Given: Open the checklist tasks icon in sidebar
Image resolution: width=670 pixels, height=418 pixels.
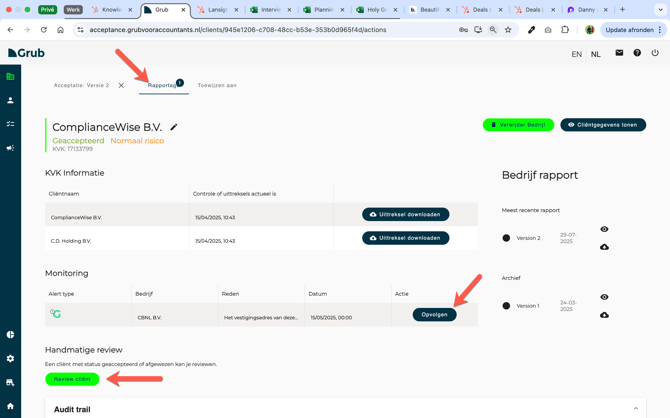Looking at the screenshot, I should 10,124.
